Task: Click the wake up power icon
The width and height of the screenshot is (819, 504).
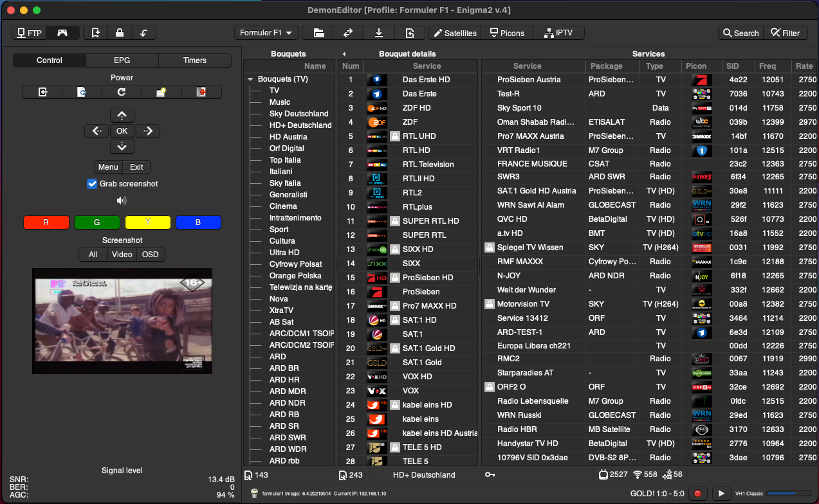Action: pyautogui.click(x=161, y=92)
